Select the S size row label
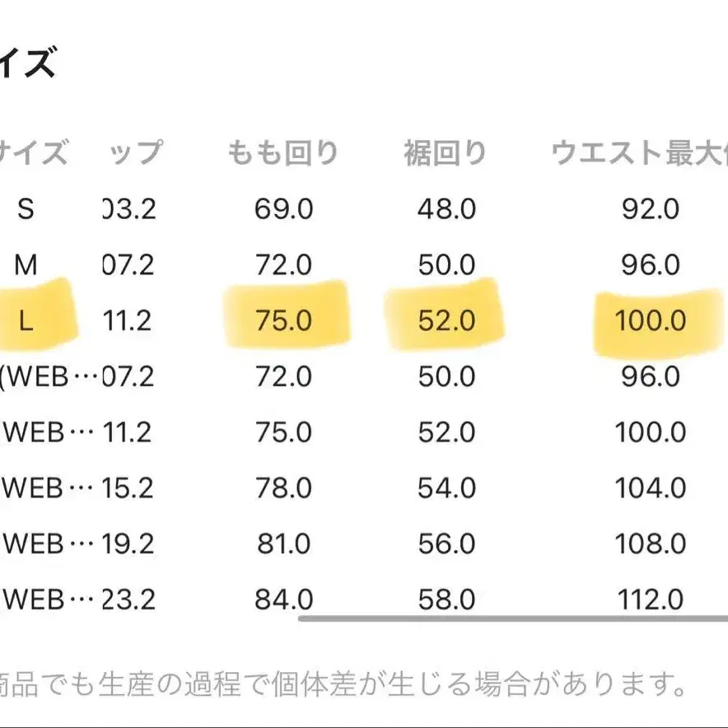This screenshot has width=728, height=728. coord(26,209)
